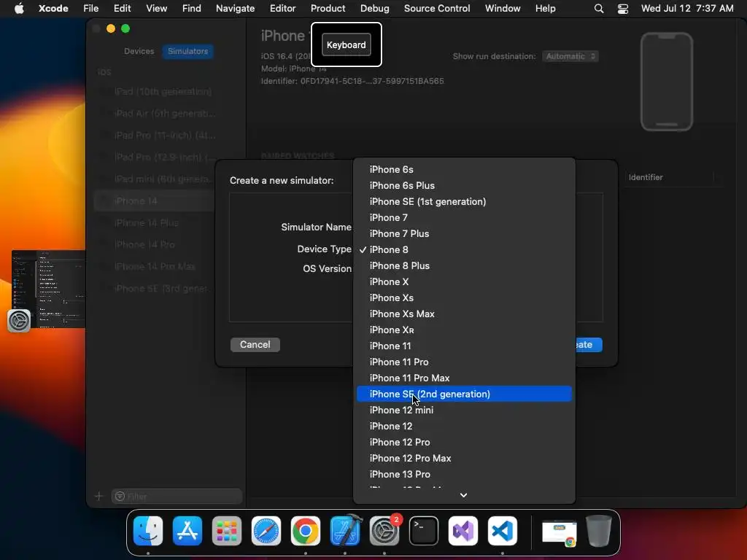This screenshot has height=560, width=747.
Task: Click the Identifier column header
Action: 646,177
